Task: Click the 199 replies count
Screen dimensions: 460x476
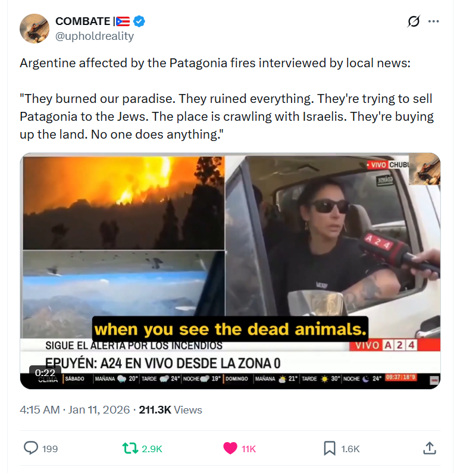Action: [50, 449]
